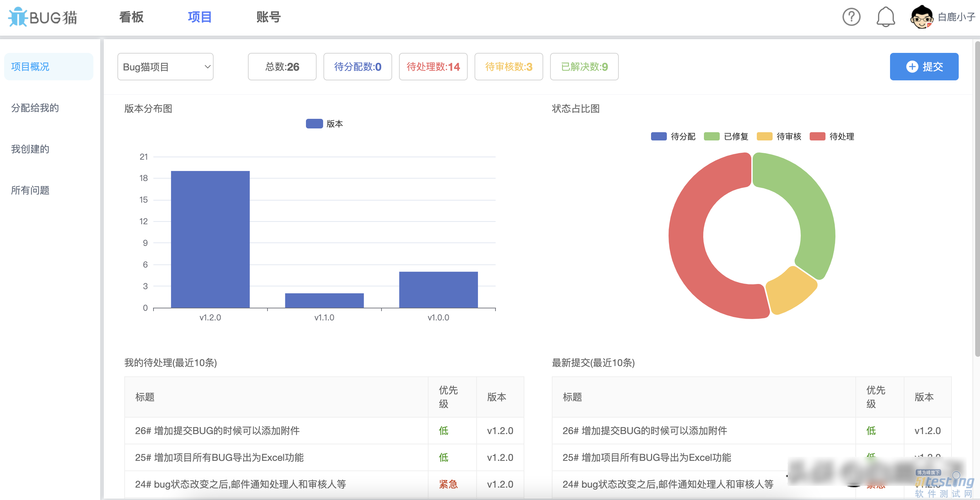Open 我创建的 in the sidebar
Viewport: 980px width, 500px height.
point(30,149)
